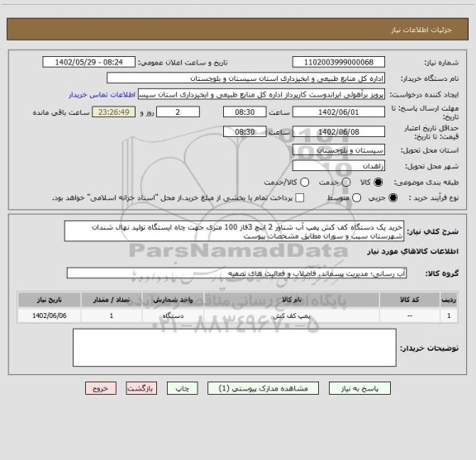Click the اطلاعات کالاهای مورد نیاز heading
Screen dimensions: 476x460
[413, 251]
